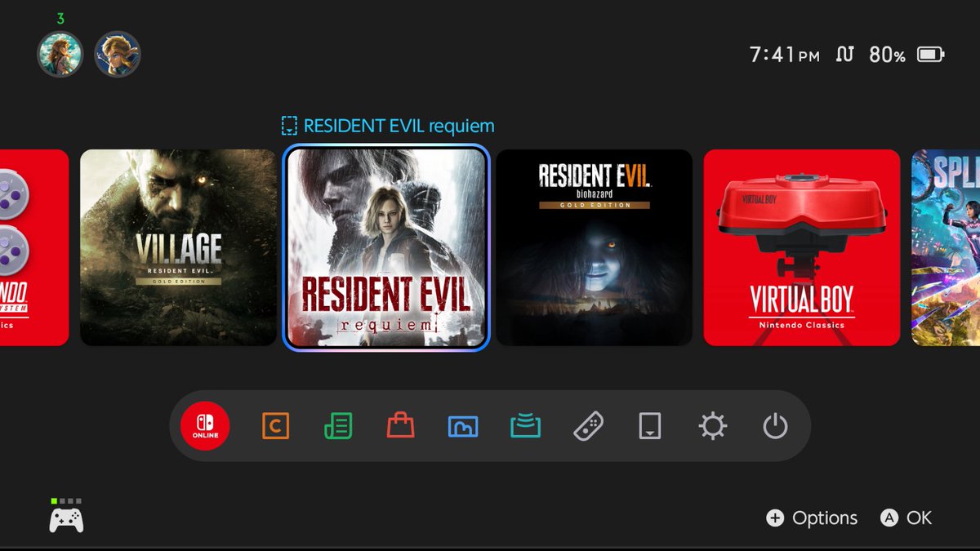Click the network connection status icon
The height and width of the screenshot is (551, 980).
[844, 55]
